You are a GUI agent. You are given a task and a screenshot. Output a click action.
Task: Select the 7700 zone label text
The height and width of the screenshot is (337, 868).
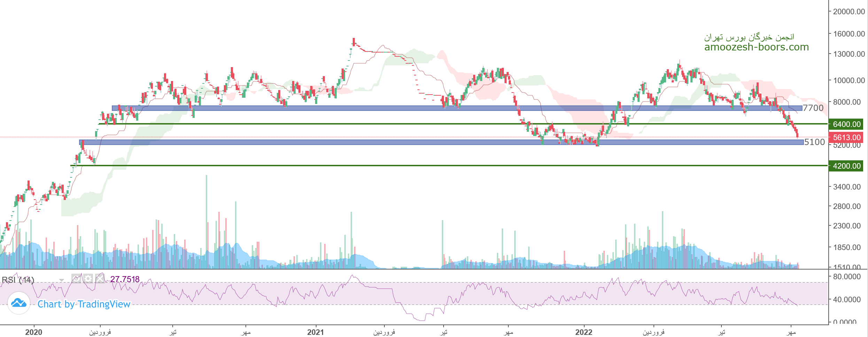[813, 108]
